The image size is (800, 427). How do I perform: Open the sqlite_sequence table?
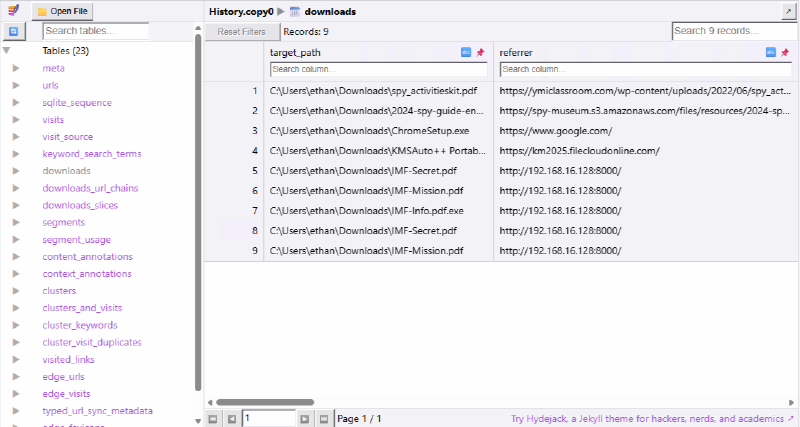[77, 103]
